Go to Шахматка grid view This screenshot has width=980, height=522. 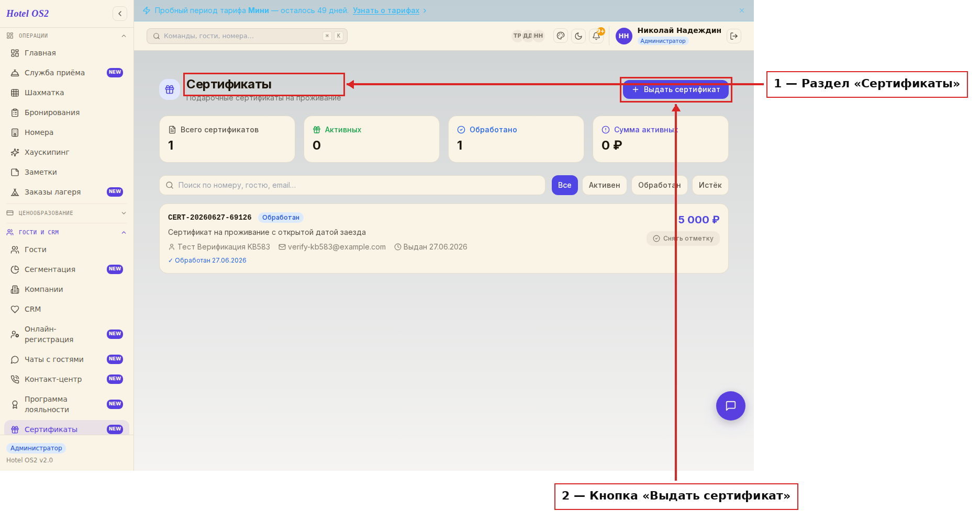pyautogui.click(x=66, y=93)
